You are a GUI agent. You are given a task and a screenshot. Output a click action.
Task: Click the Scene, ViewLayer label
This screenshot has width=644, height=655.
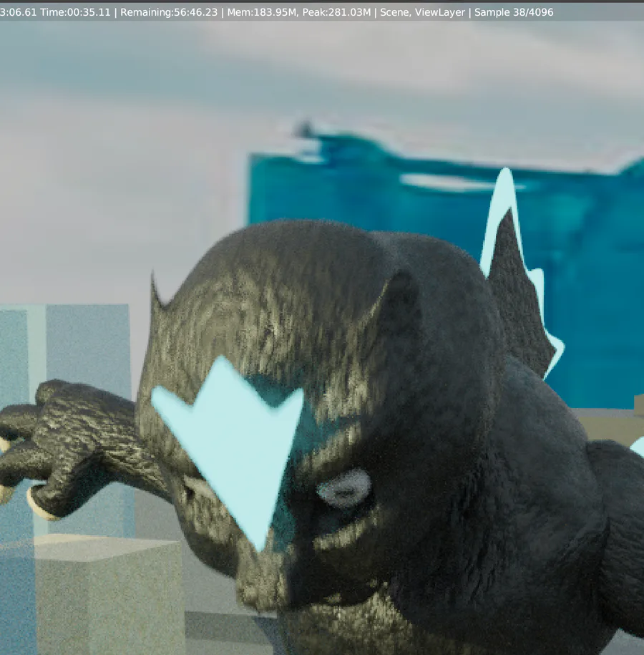click(422, 13)
